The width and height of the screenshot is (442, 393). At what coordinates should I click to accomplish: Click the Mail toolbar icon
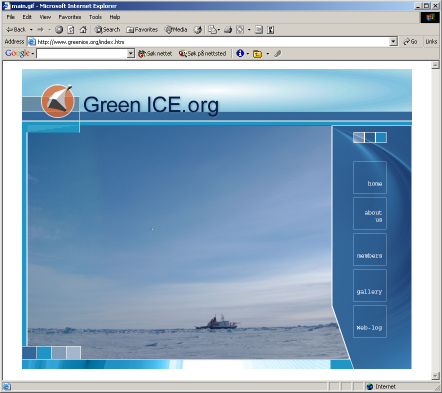coord(214,30)
